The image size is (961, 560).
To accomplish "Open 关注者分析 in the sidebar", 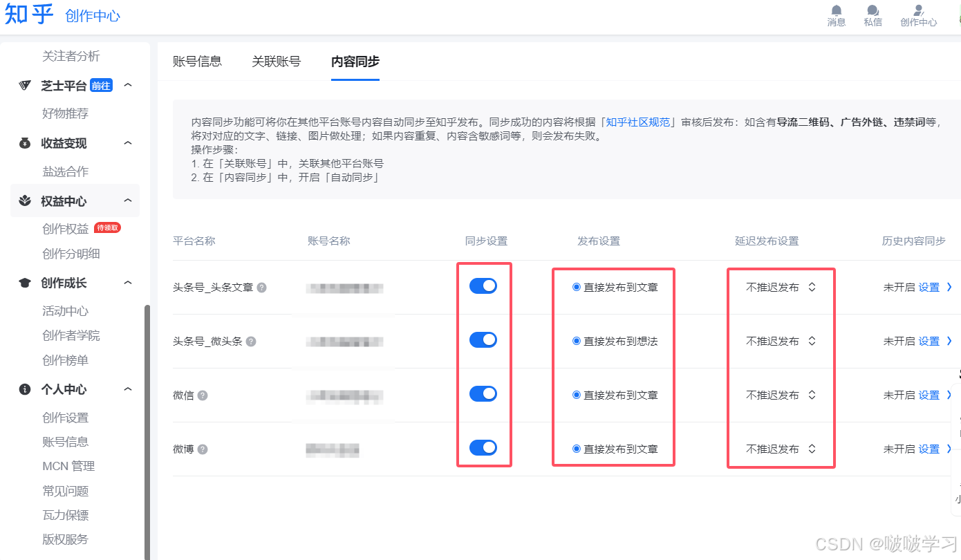I will click(71, 56).
